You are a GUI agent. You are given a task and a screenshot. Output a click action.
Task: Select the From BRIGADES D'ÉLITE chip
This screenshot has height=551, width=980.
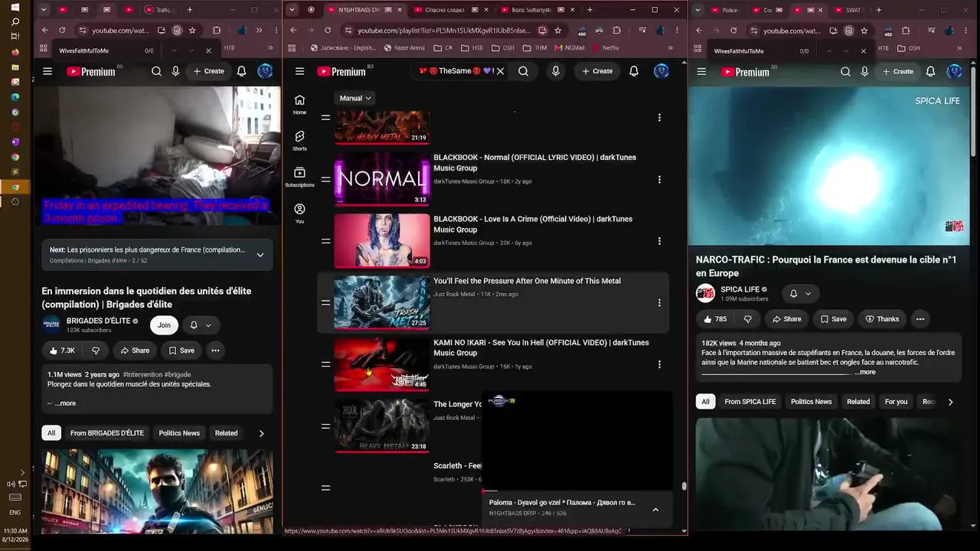point(107,433)
